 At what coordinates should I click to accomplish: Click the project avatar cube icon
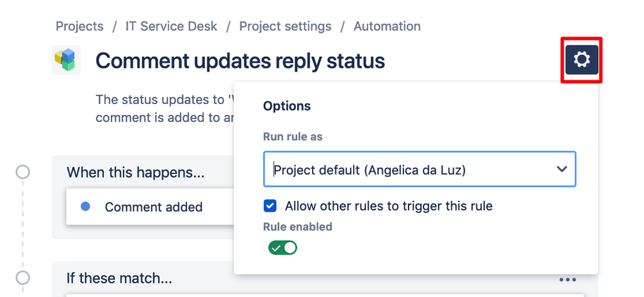click(x=66, y=60)
